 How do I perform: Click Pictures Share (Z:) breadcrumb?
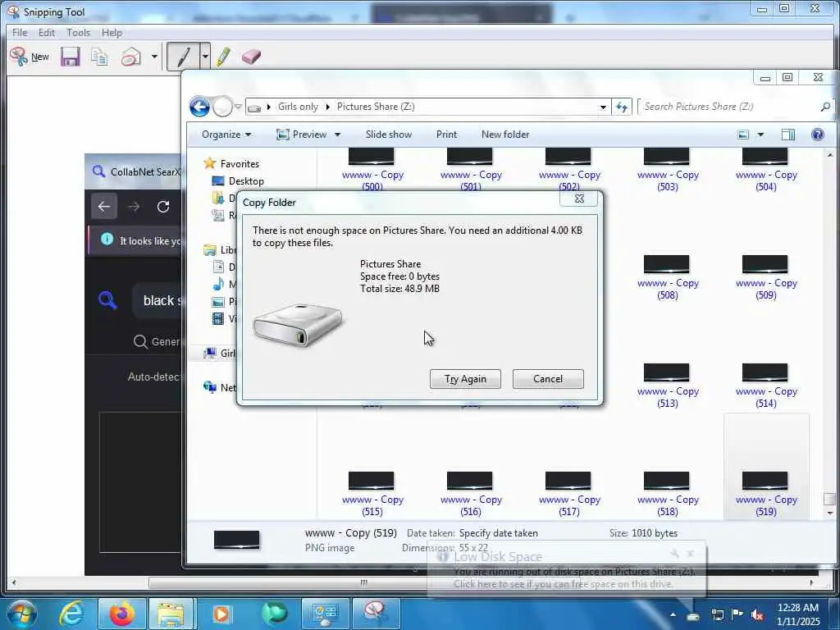click(x=376, y=107)
